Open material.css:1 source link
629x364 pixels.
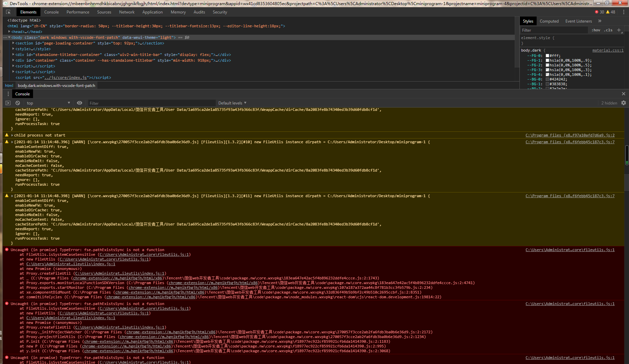pyautogui.click(x=608, y=51)
